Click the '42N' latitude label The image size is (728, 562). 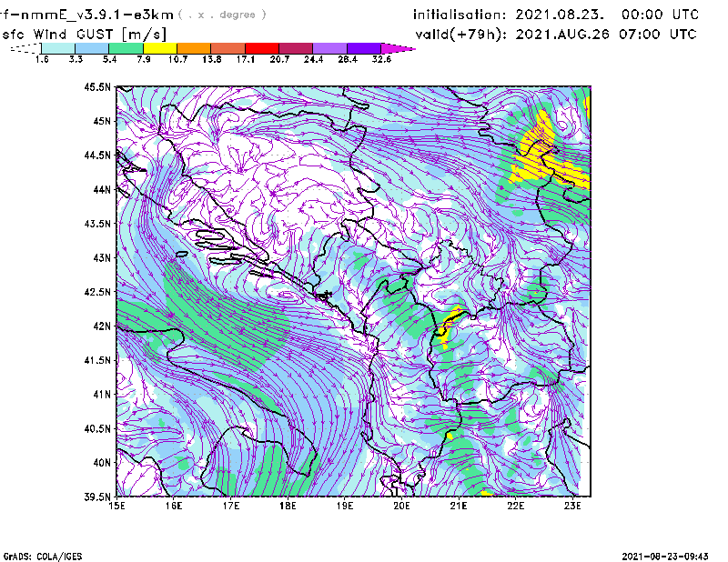[102, 326]
